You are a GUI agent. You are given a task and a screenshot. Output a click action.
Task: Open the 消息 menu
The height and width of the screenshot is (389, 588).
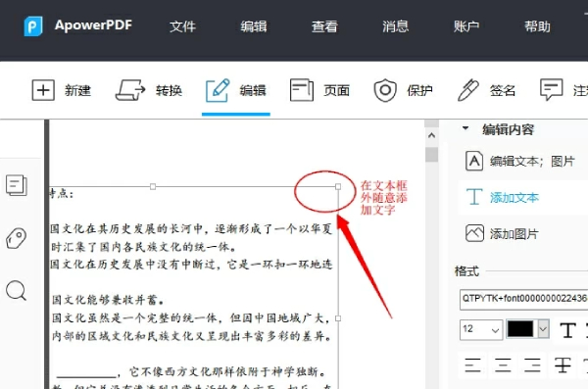click(396, 26)
